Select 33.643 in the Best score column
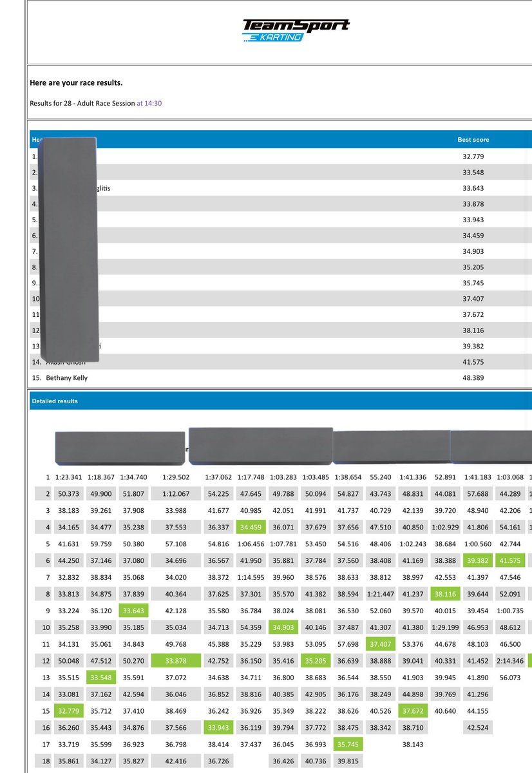532x773 pixels. (473, 188)
